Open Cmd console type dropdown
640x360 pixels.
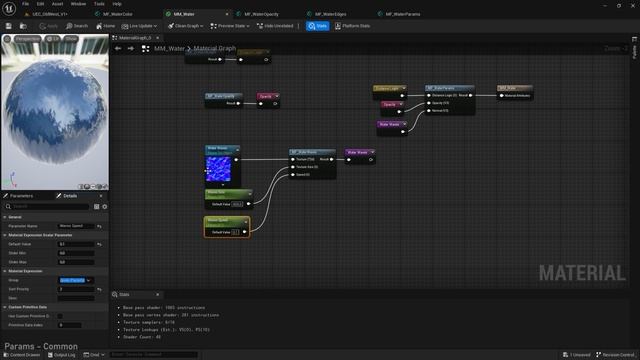[x=94, y=355]
